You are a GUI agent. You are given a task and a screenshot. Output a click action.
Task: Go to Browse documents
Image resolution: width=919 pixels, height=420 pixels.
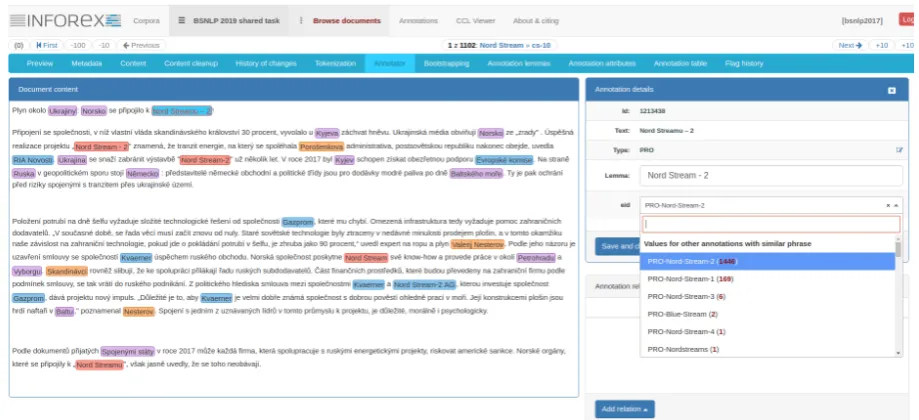[x=346, y=21]
